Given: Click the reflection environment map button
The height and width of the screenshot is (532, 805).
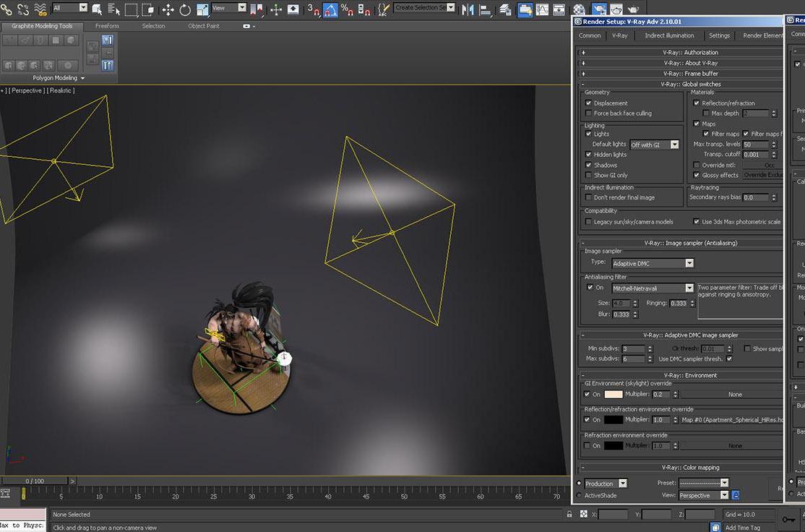Looking at the screenshot, I should point(731,420).
